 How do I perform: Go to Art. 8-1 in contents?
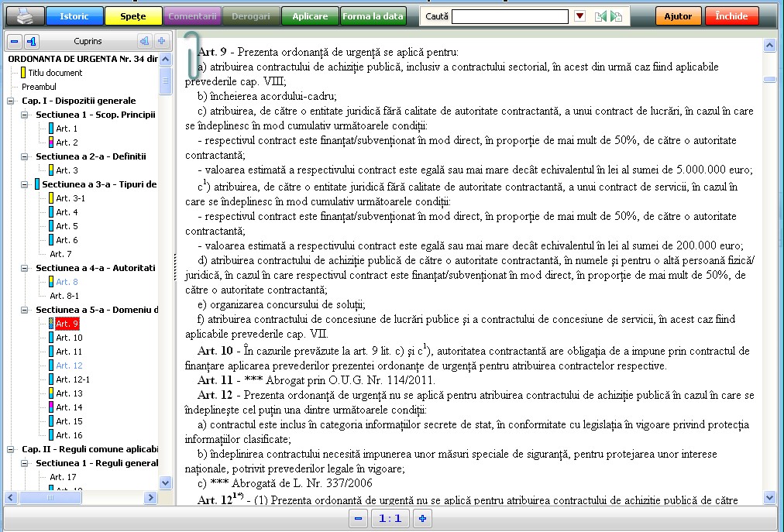coord(64,296)
